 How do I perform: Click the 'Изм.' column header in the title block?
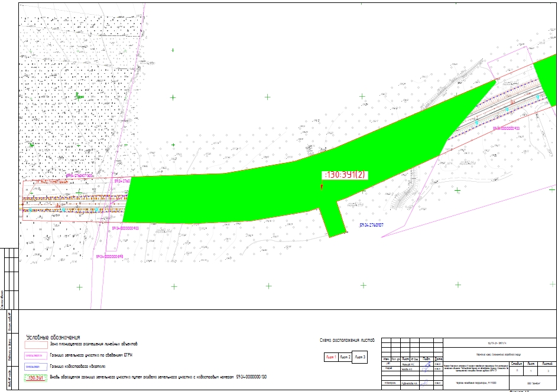[386, 360]
